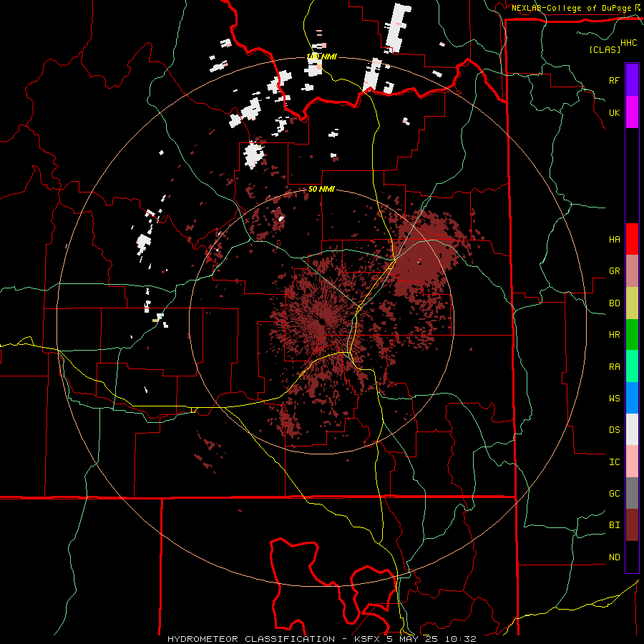Click the BI dark red legend swatch

(632, 525)
